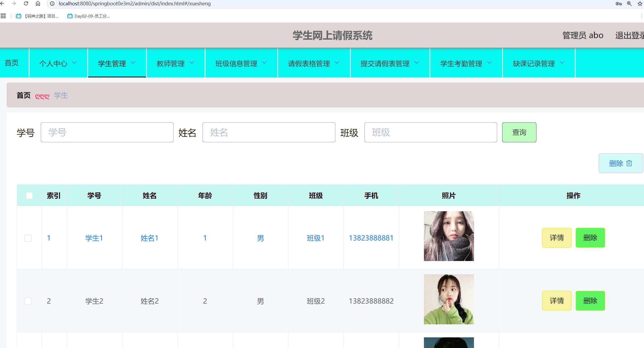The height and width of the screenshot is (348, 644).
Task: Expand the 教师管理 dropdown menu
Action: (175, 63)
